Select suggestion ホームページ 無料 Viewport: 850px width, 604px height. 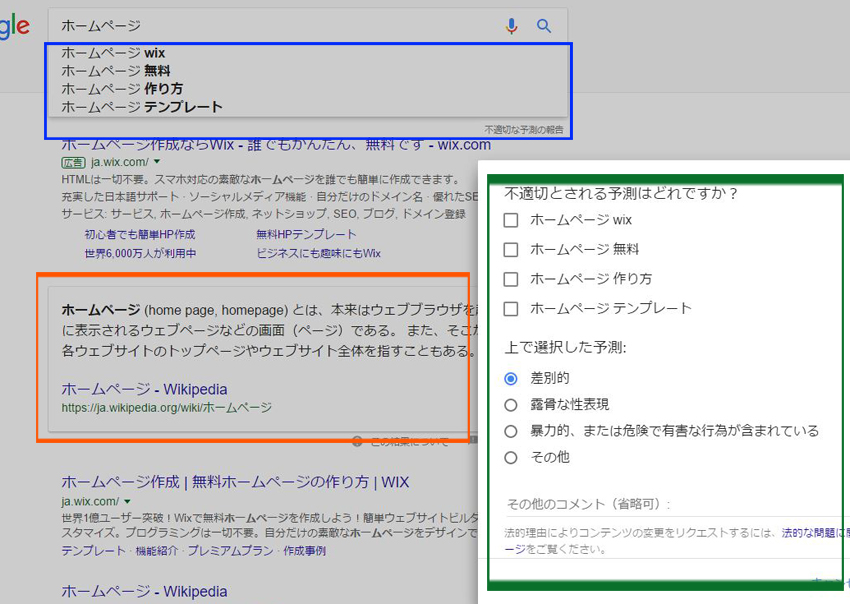(x=115, y=71)
